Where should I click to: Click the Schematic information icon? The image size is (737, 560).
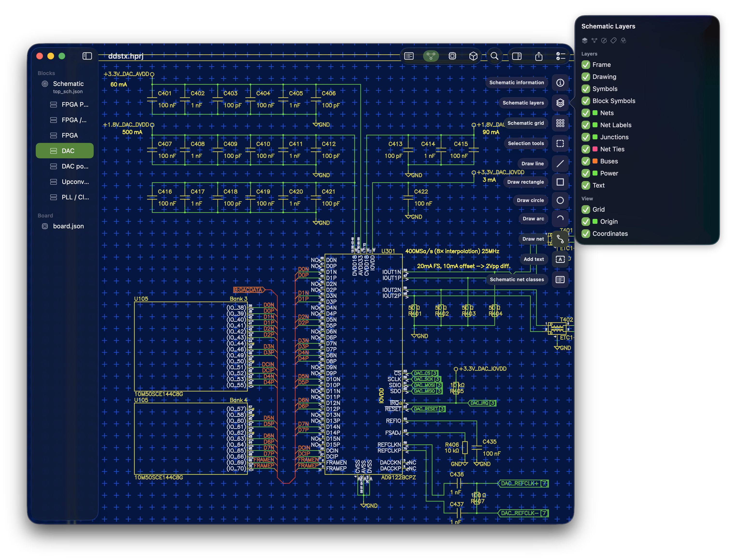[560, 83]
